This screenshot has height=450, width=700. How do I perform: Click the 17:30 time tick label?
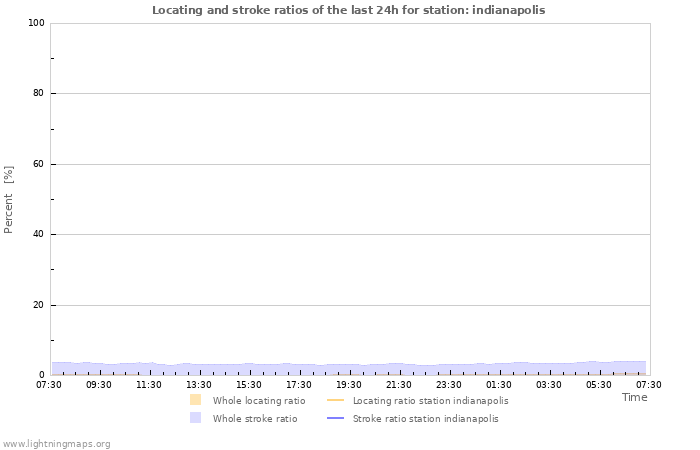click(x=299, y=385)
